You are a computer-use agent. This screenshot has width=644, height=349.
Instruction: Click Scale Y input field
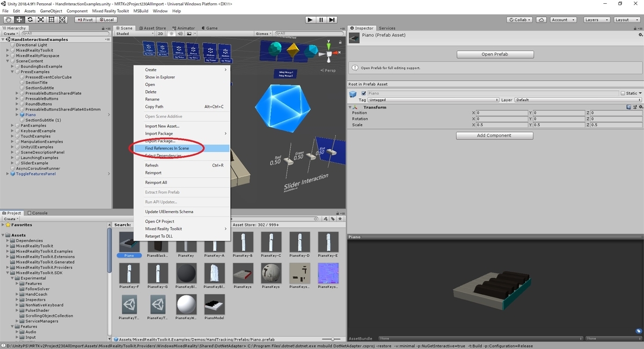(558, 125)
